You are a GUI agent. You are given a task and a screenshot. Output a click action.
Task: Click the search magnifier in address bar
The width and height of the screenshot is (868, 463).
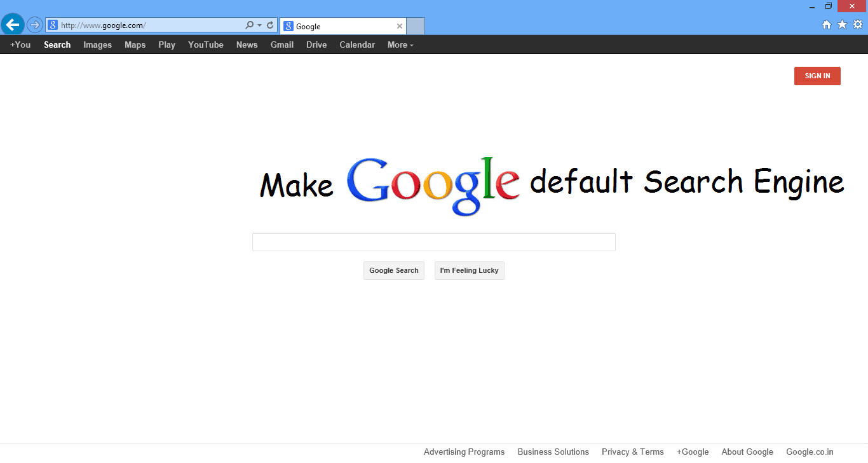point(249,25)
